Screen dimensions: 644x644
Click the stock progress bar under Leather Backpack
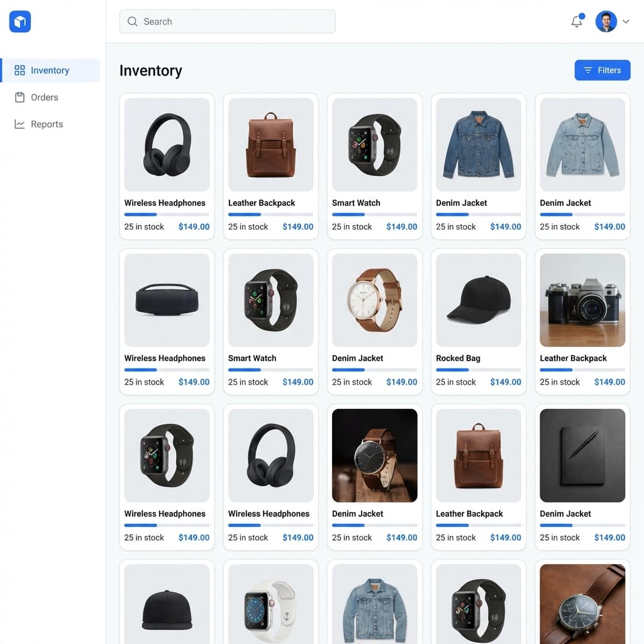coord(270,214)
